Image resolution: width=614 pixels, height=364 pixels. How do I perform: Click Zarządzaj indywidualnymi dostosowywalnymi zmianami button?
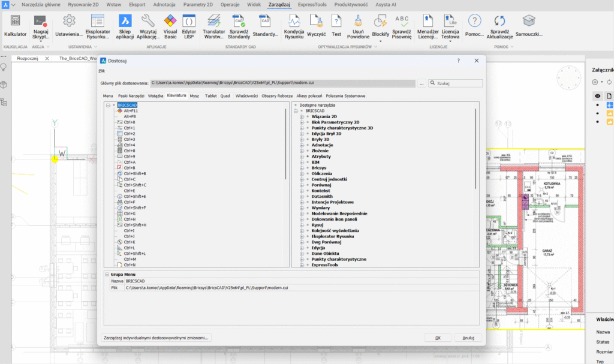157,338
